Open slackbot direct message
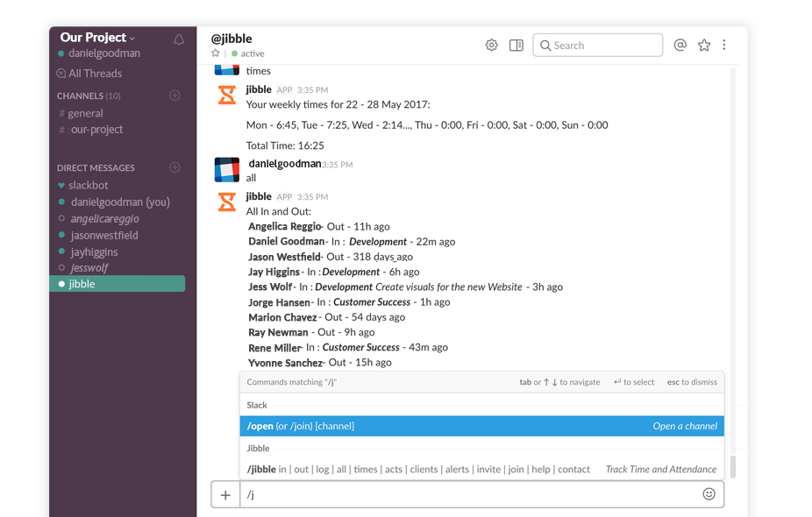The width and height of the screenshot is (812, 517). pyautogui.click(x=88, y=186)
